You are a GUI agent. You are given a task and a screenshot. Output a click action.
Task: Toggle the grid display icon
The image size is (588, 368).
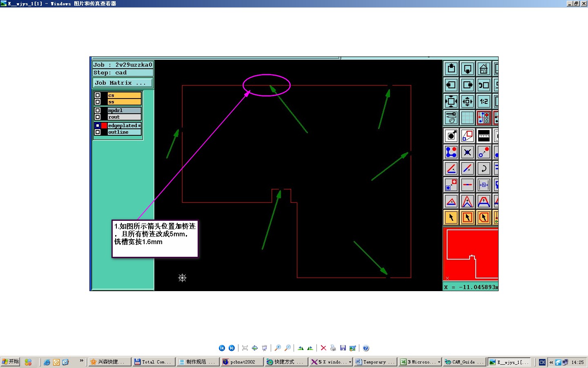pyautogui.click(x=468, y=118)
